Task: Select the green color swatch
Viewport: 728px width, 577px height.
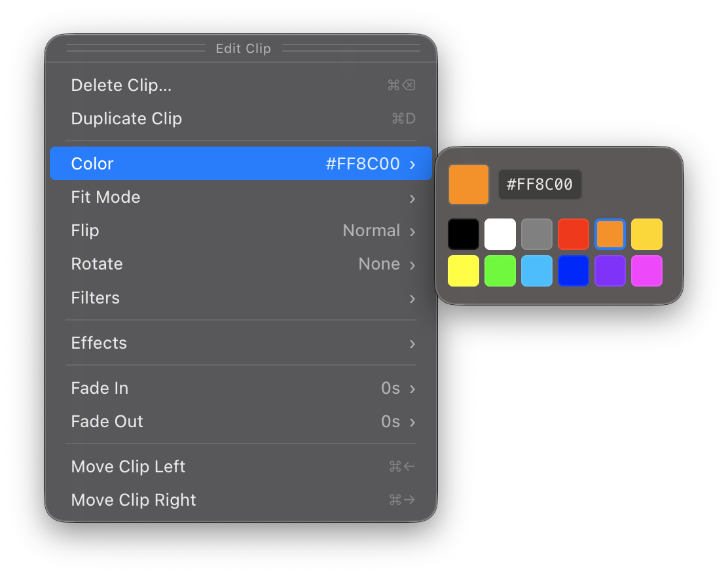Action: point(500,271)
